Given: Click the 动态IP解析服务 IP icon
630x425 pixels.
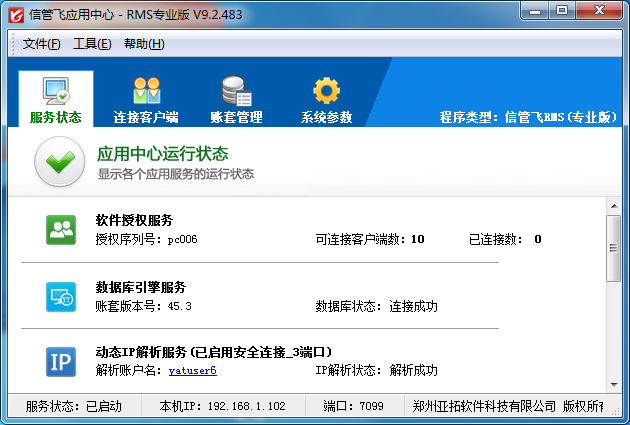Looking at the screenshot, I should click(x=61, y=361).
